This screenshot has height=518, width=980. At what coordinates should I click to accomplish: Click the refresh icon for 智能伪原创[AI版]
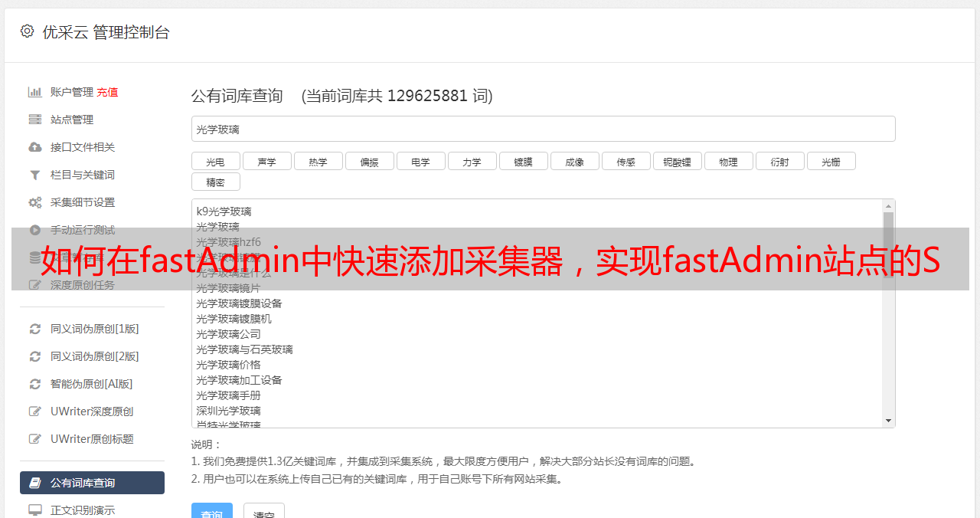pyautogui.click(x=35, y=384)
